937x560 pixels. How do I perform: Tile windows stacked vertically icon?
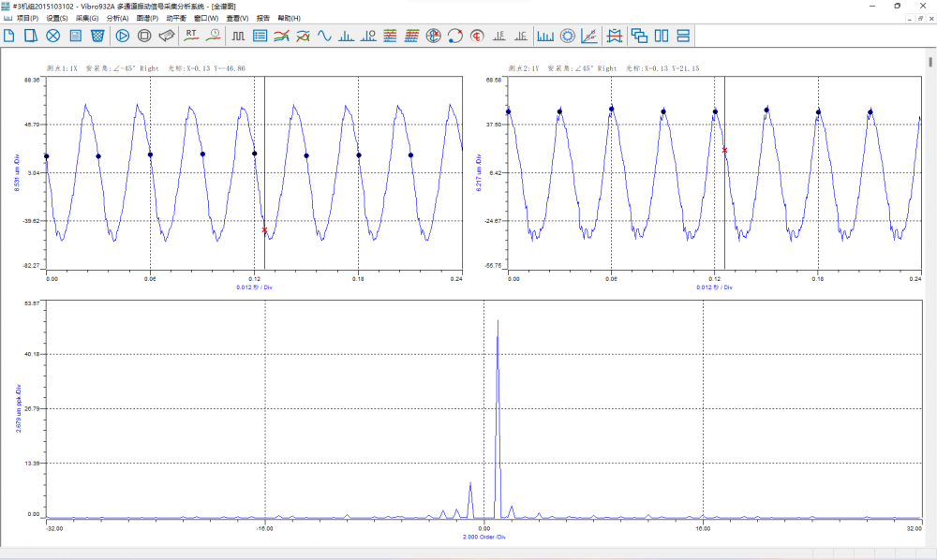point(683,36)
